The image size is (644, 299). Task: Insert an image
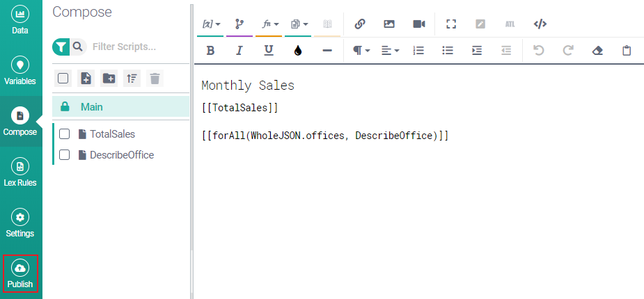coord(389,24)
